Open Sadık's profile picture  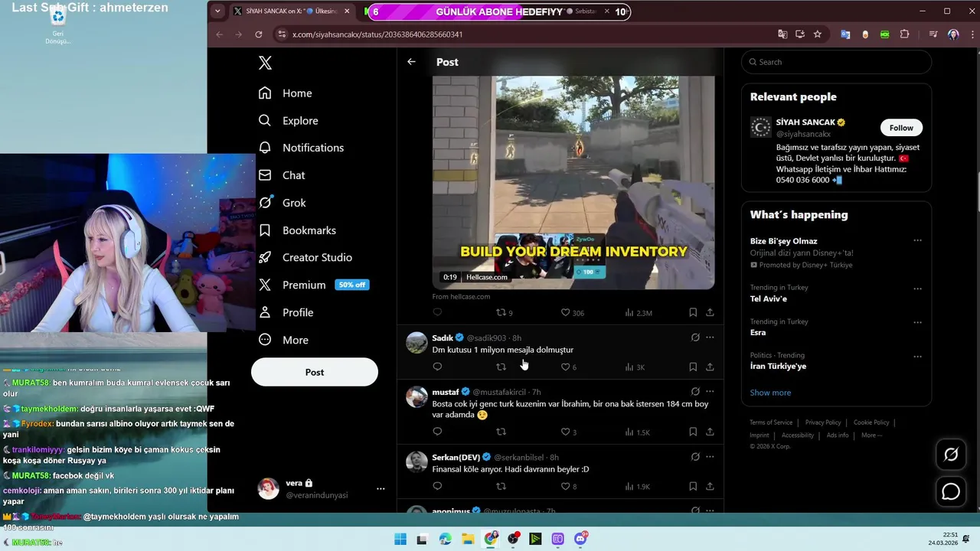click(x=416, y=342)
